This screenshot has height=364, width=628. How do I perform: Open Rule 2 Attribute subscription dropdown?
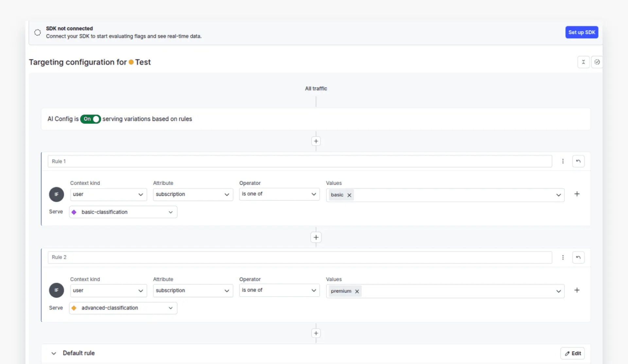[193, 290]
